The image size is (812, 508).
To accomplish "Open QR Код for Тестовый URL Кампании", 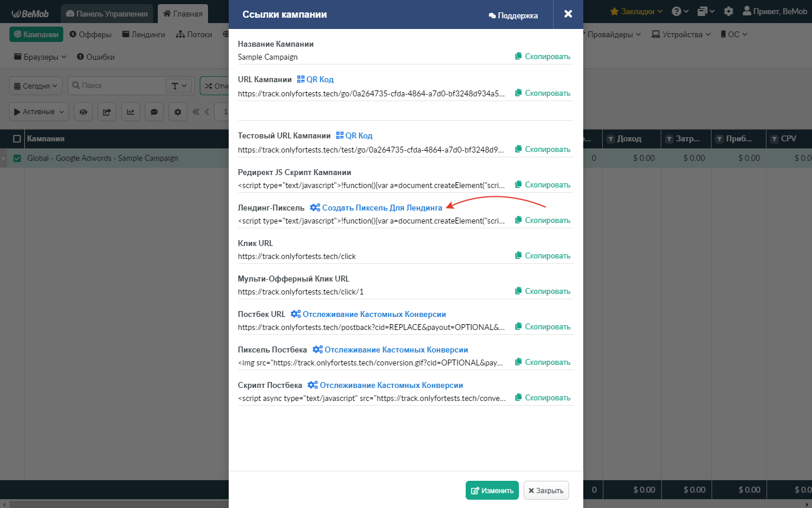I will pyautogui.click(x=354, y=135).
